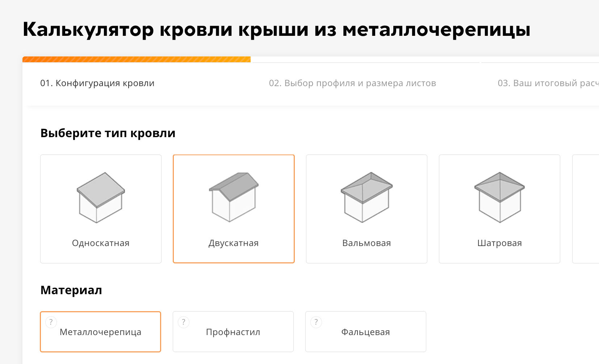The width and height of the screenshot is (599, 364).
Task: Click the orange striped progress bar
Action: (x=137, y=59)
